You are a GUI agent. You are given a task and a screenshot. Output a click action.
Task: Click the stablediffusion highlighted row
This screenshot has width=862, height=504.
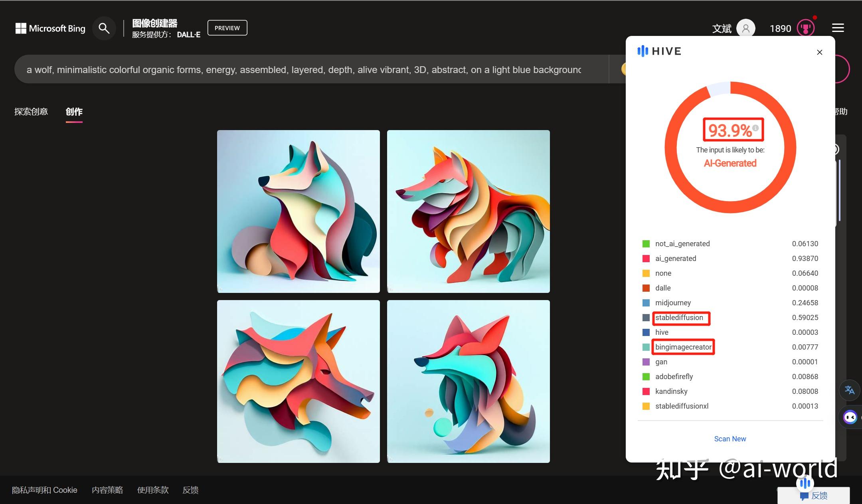[680, 317]
